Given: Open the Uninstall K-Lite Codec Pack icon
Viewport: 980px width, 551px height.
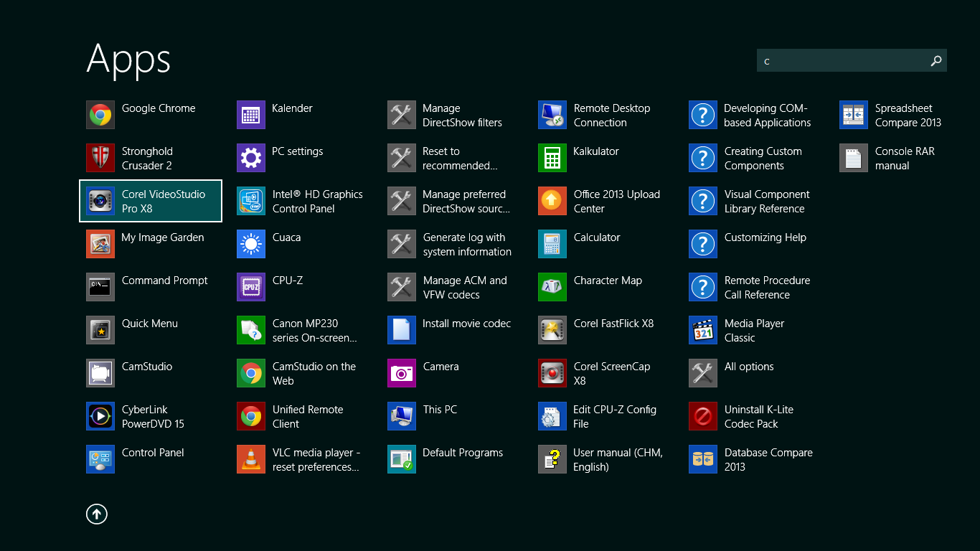Looking at the screenshot, I should pos(703,416).
